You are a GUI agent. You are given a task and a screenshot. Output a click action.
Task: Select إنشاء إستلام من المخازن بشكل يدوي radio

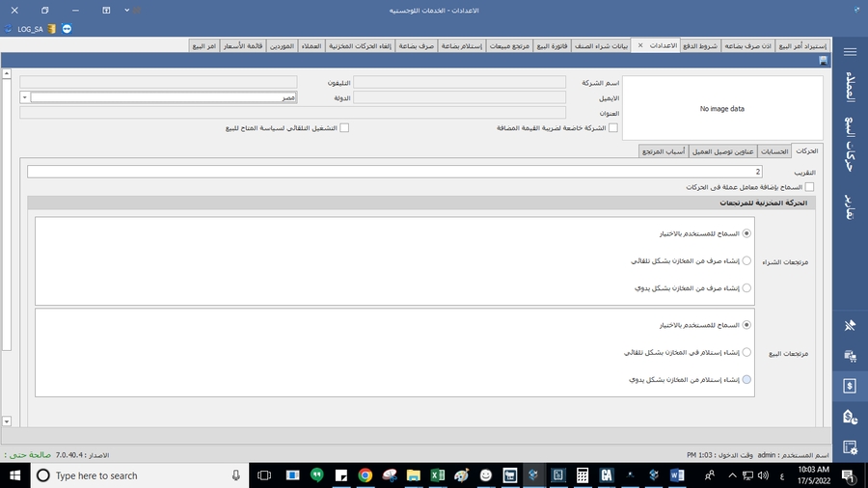click(746, 379)
